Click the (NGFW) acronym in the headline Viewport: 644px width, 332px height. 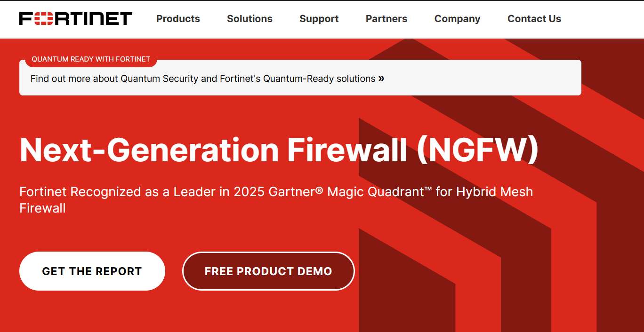(x=477, y=150)
